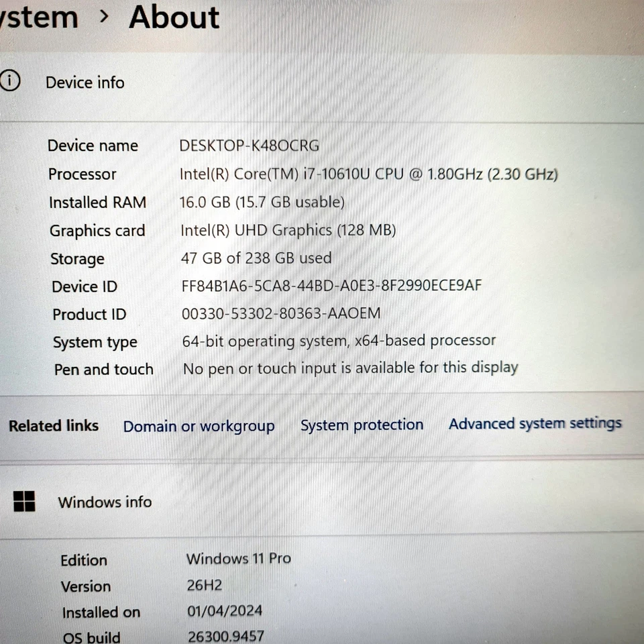This screenshot has width=644, height=644.
Task: Go back to the System breadcrumb
Action: 39,17
